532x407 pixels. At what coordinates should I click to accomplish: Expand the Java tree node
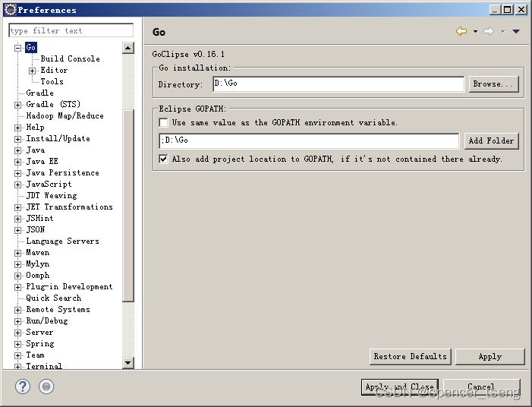click(17, 150)
